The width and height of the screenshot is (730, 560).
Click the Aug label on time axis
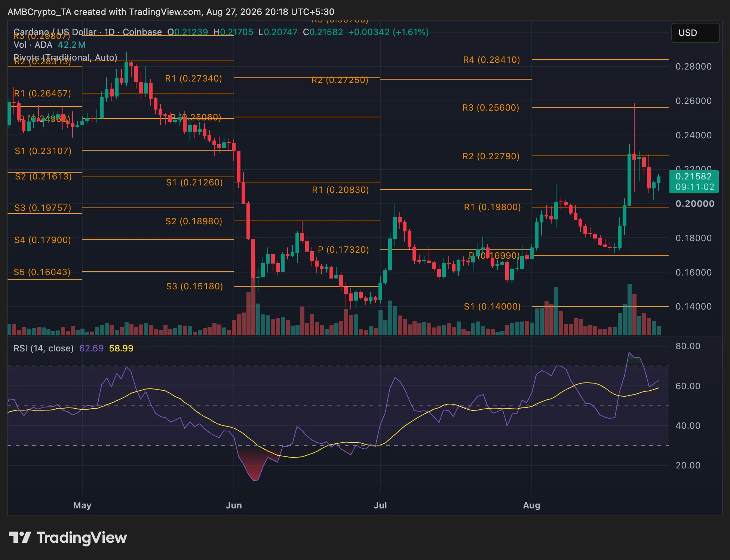click(x=531, y=505)
